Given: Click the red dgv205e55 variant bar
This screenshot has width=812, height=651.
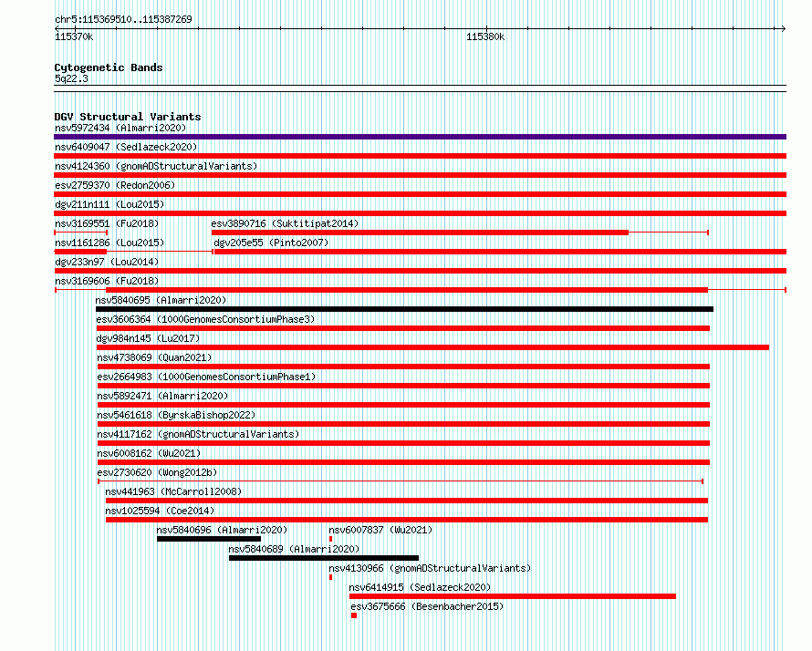Looking at the screenshot, I should tap(500, 252).
